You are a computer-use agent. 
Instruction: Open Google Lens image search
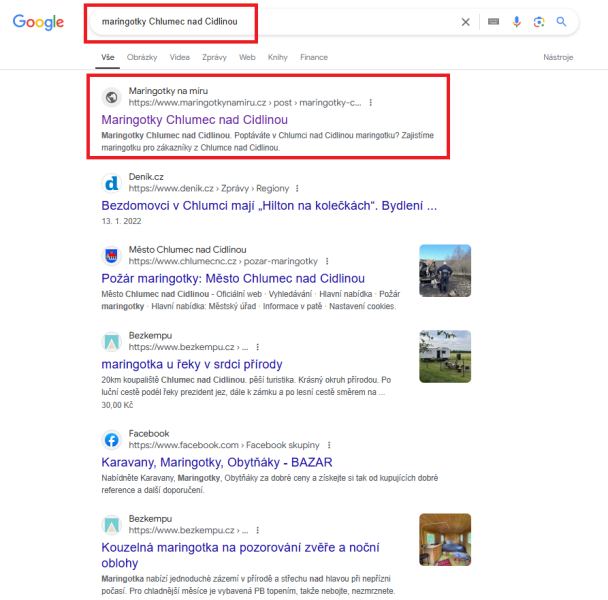539,22
